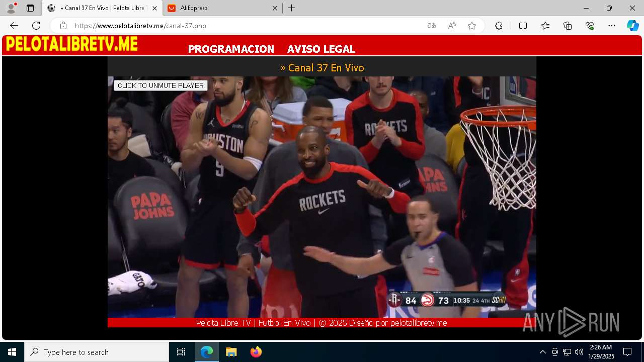Launch Firefox from the taskbar

click(x=256, y=352)
